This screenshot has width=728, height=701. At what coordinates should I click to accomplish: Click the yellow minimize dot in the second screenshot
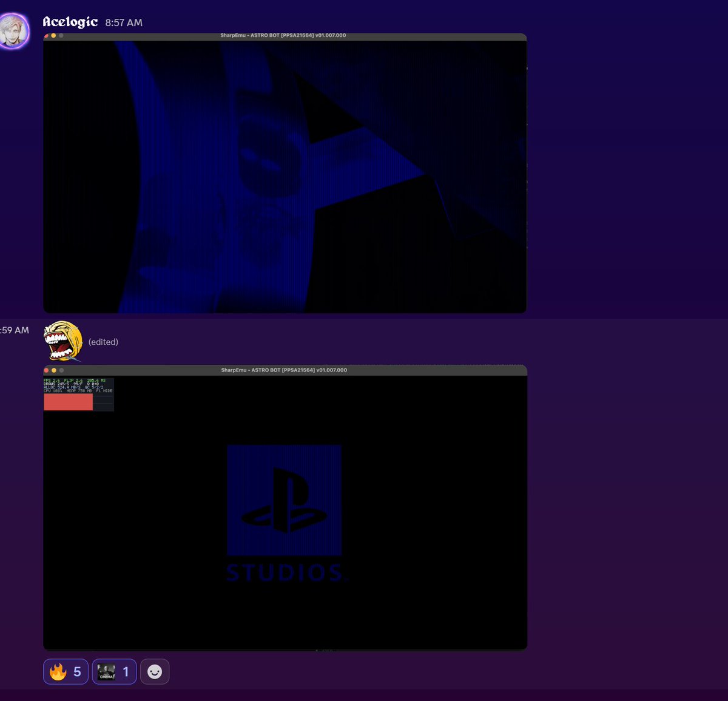coord(54,370)
